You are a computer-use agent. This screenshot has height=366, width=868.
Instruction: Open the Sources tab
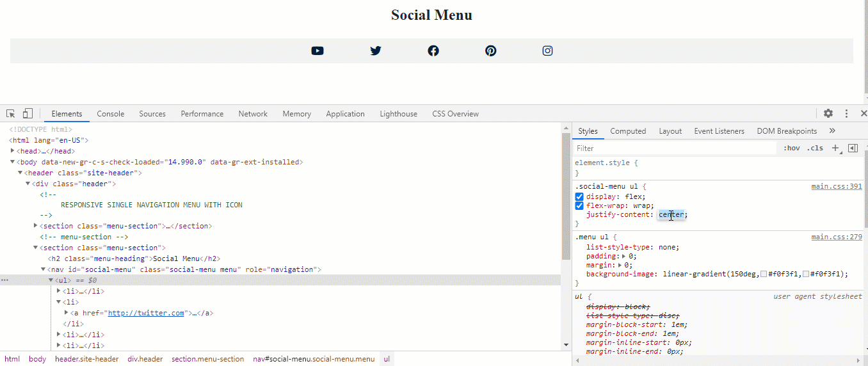coord(152,114)
